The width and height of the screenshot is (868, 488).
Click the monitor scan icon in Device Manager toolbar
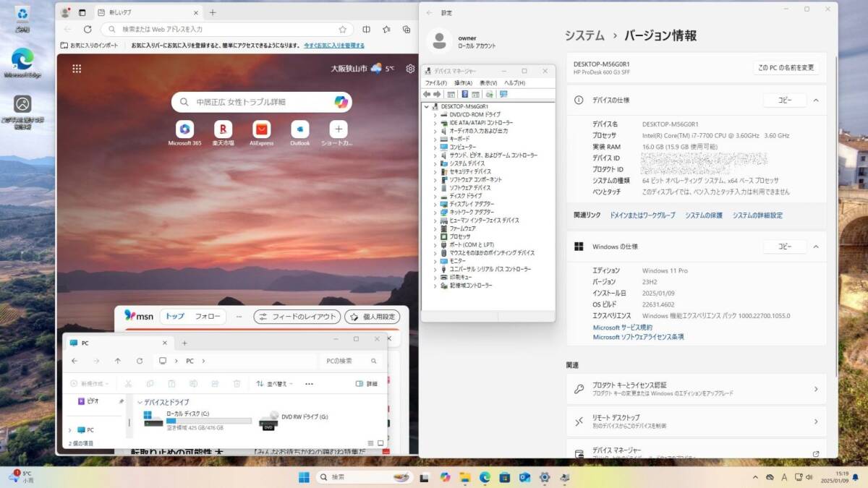point(503,94)
